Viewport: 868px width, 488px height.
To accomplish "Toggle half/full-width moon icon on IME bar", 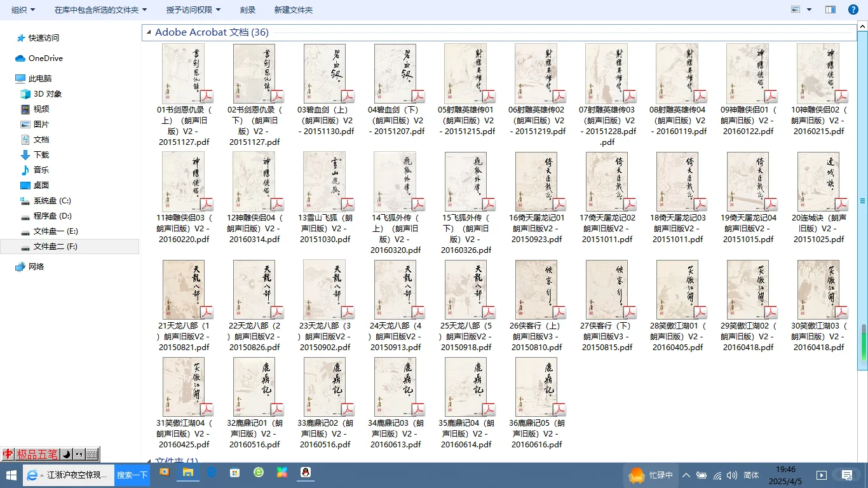I will click(x=66, y=454).
